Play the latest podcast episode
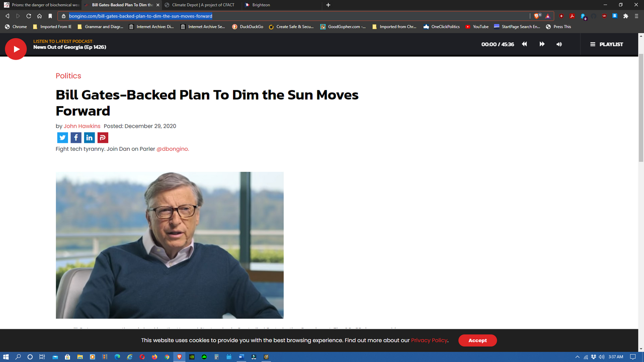Screen dimensions: 644x362 coord(16,49)
